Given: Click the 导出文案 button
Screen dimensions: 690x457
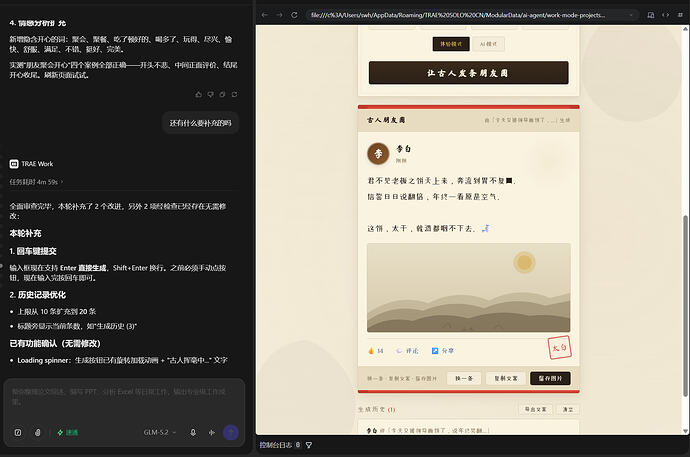Looking at the screenshot, I should pyautogui.click(x=536, y=409).
